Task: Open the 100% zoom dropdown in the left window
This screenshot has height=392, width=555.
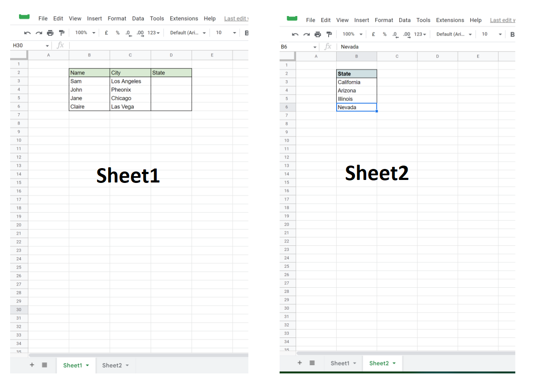Action: coord(85,33)
